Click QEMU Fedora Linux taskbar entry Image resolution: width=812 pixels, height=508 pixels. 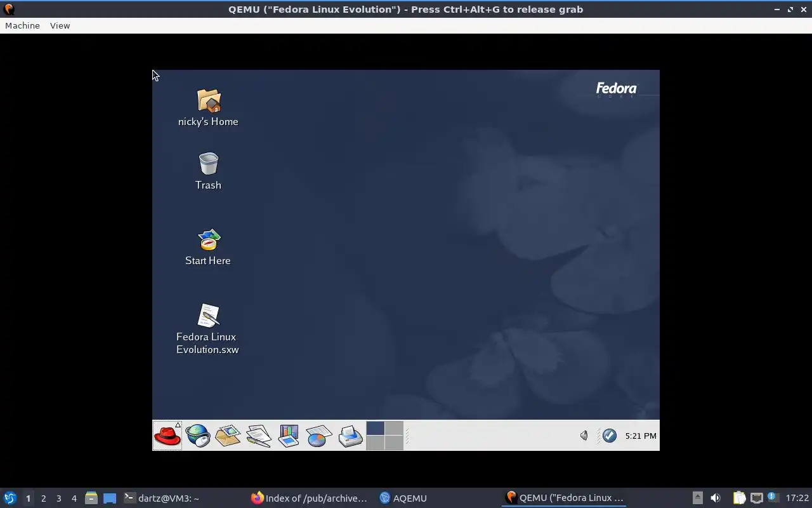pyautogui.click(x=565, y=498)
